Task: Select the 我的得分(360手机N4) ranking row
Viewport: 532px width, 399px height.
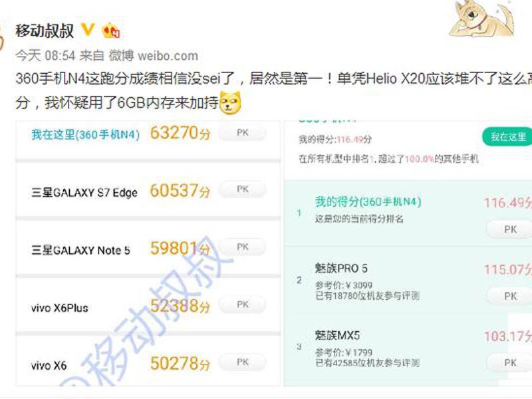Action: point(408,213)
